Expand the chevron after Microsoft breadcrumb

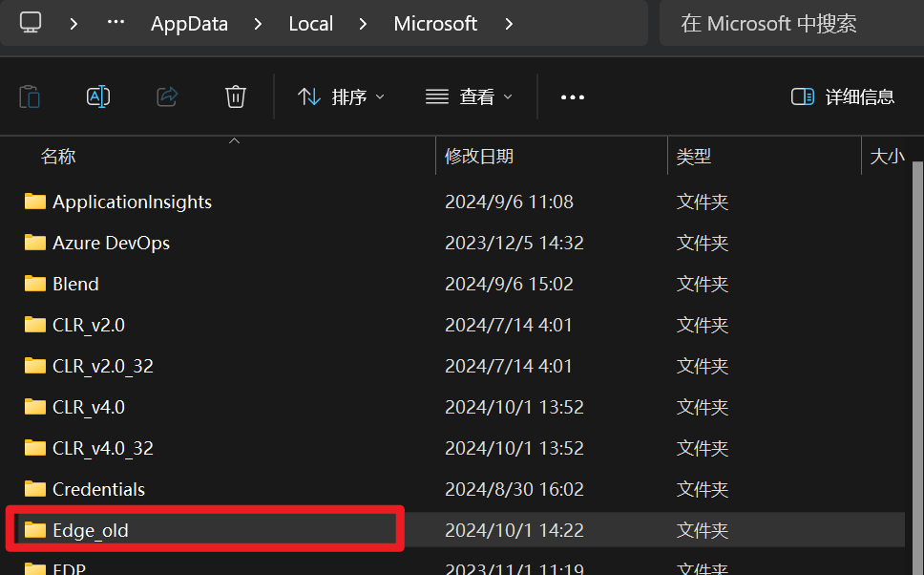click(x=508, y=24)
